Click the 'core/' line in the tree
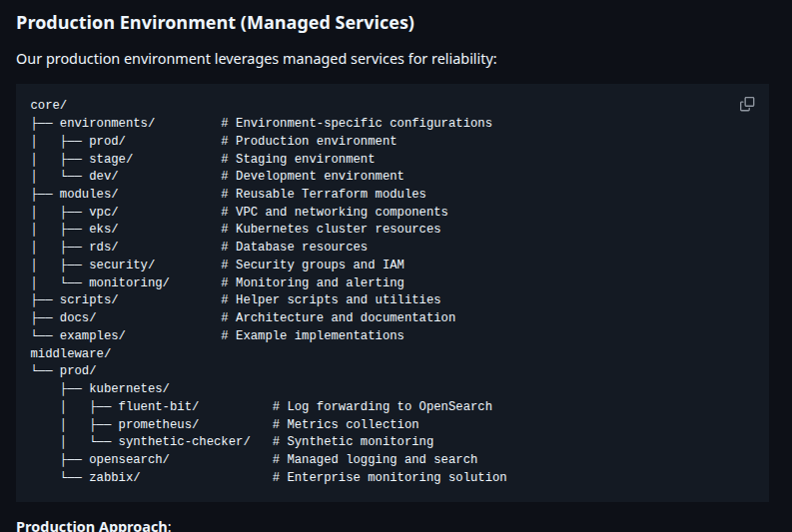 (49, 105)
